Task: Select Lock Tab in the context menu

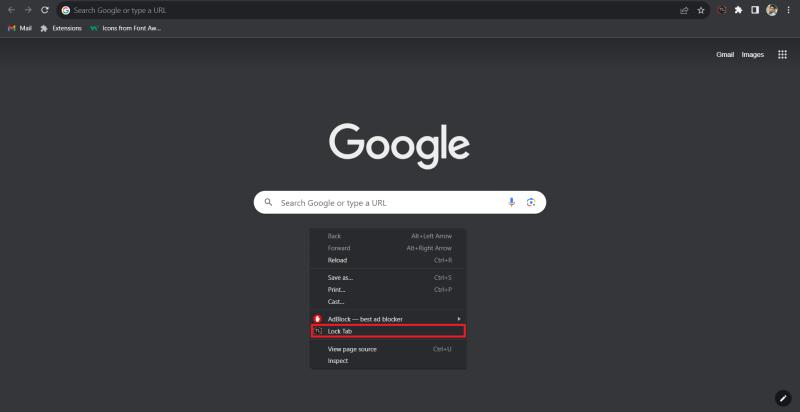Action: tap(388, 331)
